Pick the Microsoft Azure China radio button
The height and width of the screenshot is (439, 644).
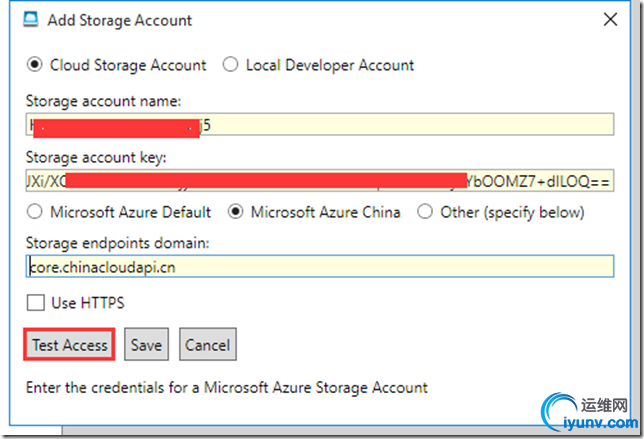[237, 212]
